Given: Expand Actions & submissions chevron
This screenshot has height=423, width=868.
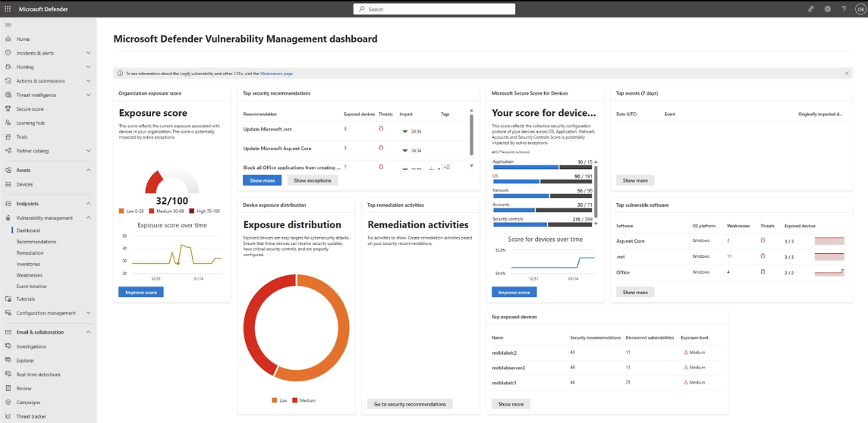Looking at the screenshot, I should coord(89,80).
